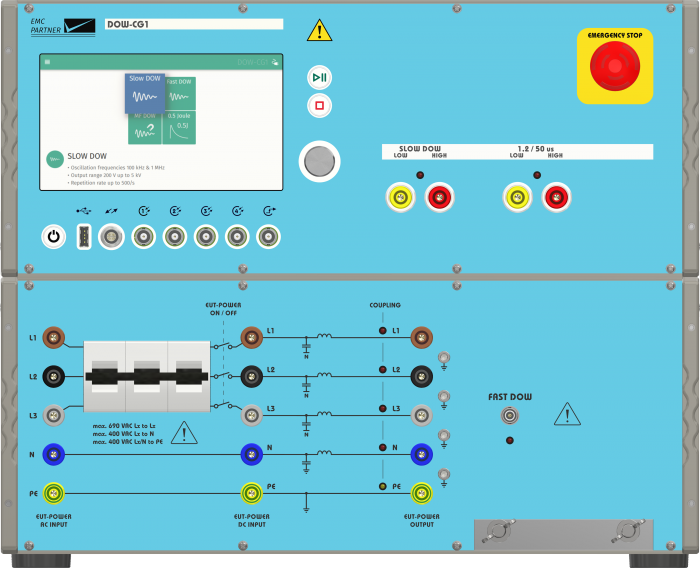This screenshot has height=568, width=700.
Task: Select the Fast DOW waveform tile
Action: 180,94
